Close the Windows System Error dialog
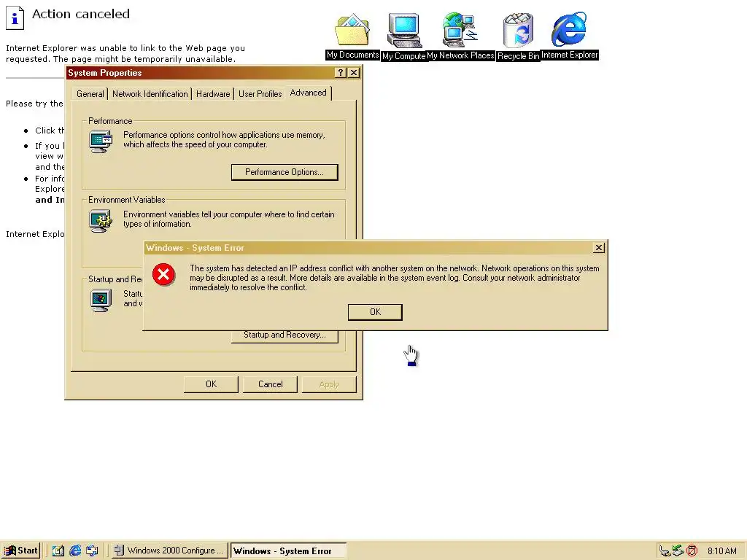Image resolution: width=747 pixels, height=560 pixels. click(x=599, y=248)
